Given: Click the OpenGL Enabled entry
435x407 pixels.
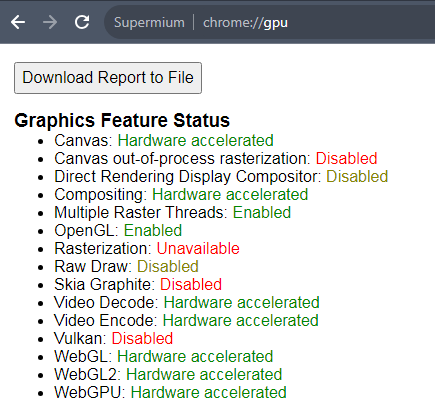Looking at the screenshot, I should click(118, 230).
